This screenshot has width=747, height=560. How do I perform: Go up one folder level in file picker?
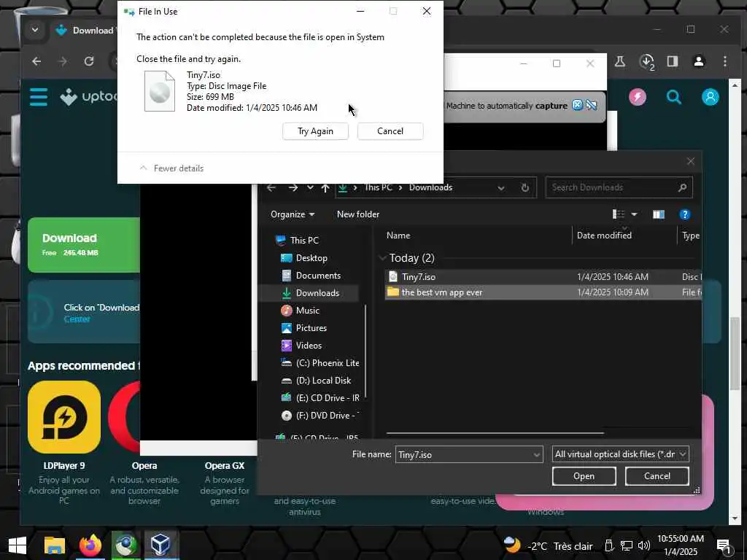pos(325,187)
